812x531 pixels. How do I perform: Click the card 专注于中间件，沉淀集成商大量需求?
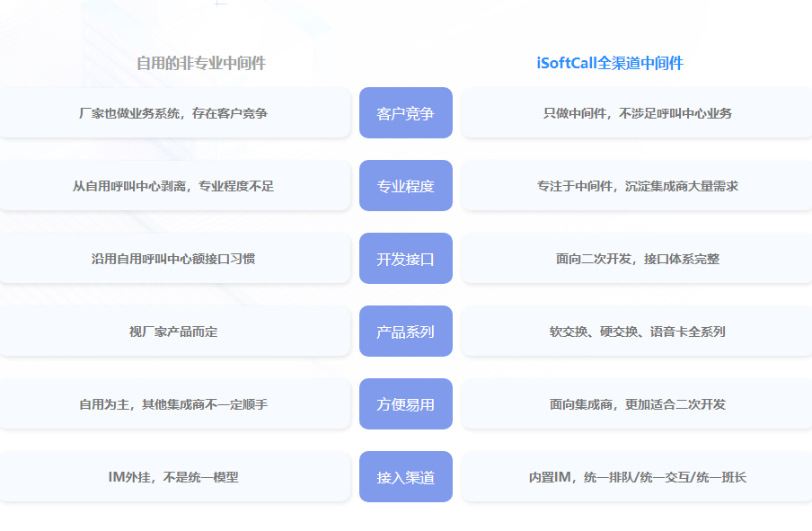pyautogui.click(x=637, y=185)
